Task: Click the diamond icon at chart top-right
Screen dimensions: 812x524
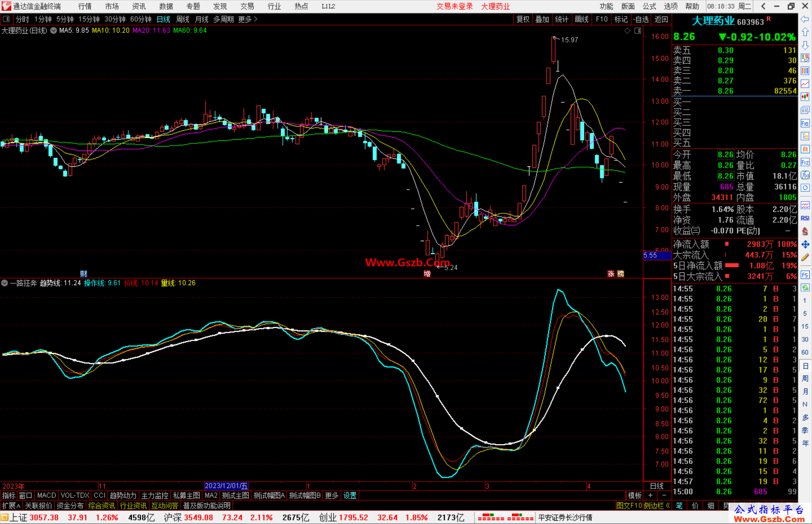Action: coord(627,31)
